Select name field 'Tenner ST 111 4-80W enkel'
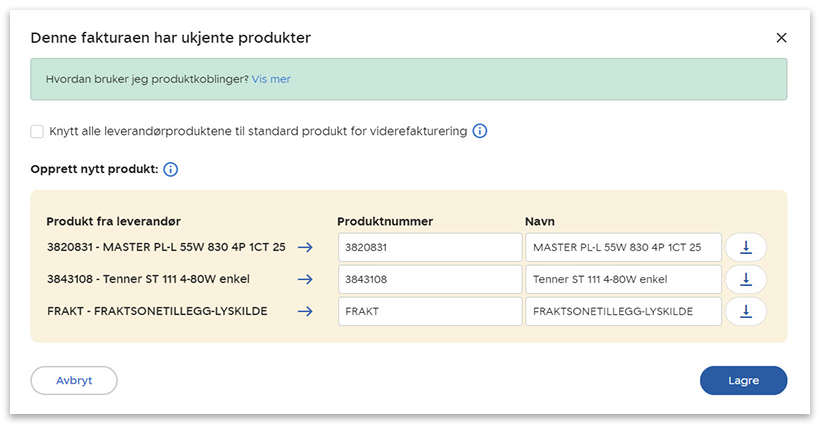820x424 pixels. tap(622, 279)
